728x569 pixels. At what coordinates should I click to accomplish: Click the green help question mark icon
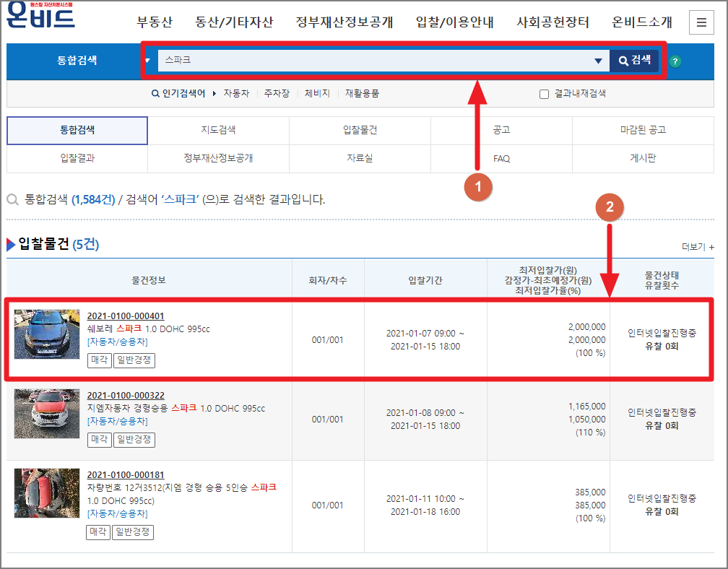tap(675, 61)
